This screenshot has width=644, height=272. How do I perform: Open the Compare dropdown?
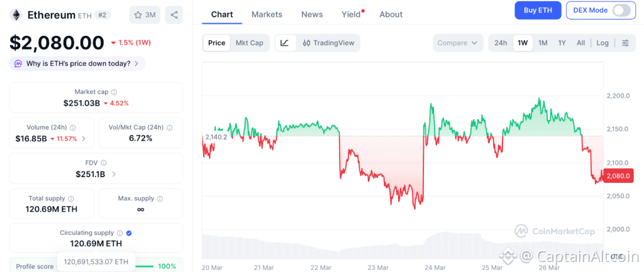click(457, 43)
